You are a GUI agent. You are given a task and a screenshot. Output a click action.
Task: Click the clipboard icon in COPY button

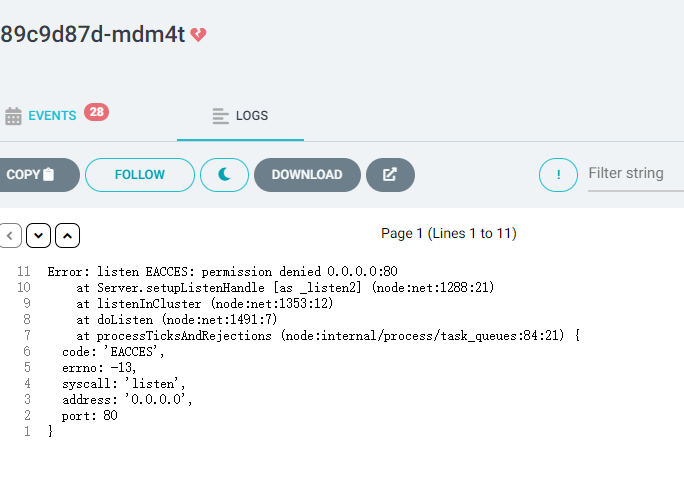pos(49,174)
